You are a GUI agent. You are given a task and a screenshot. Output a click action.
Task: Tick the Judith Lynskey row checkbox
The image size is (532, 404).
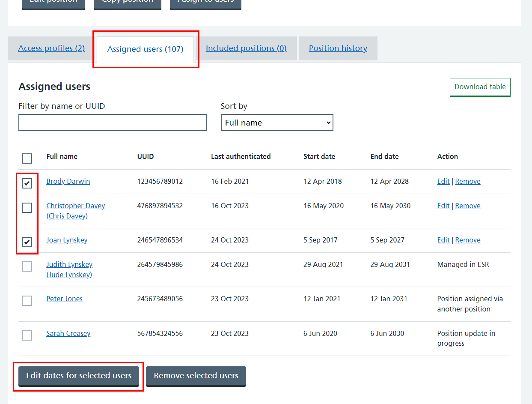point(27,267)
